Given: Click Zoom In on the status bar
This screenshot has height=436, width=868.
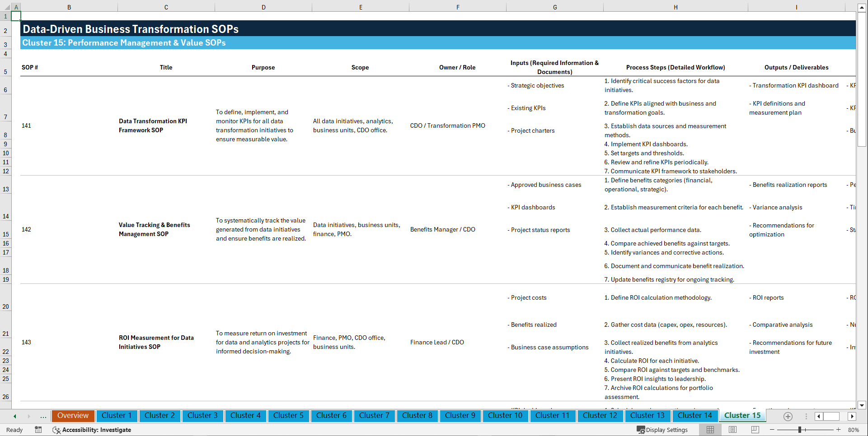Looking at the screenshot, I should coord(839,430).
